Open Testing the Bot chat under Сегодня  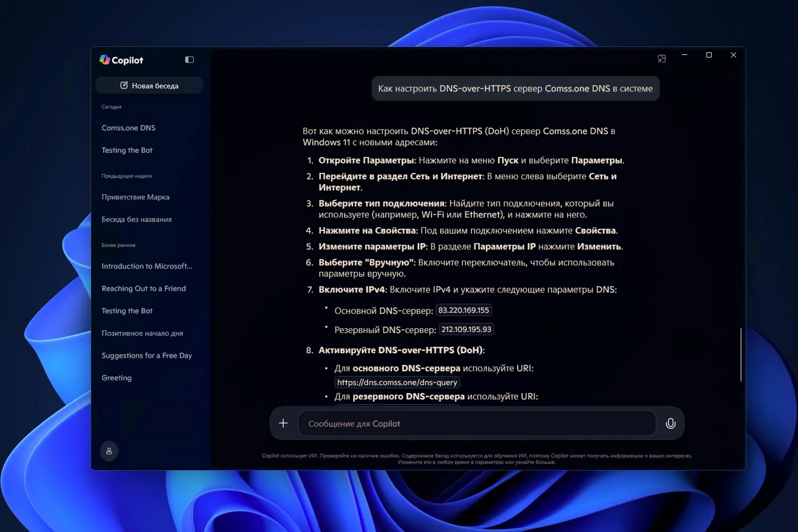coord(127,150)
